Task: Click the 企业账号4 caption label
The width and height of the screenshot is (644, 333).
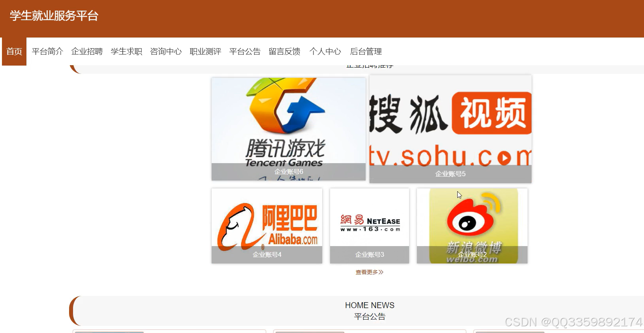Action: [x=267, y=255]
